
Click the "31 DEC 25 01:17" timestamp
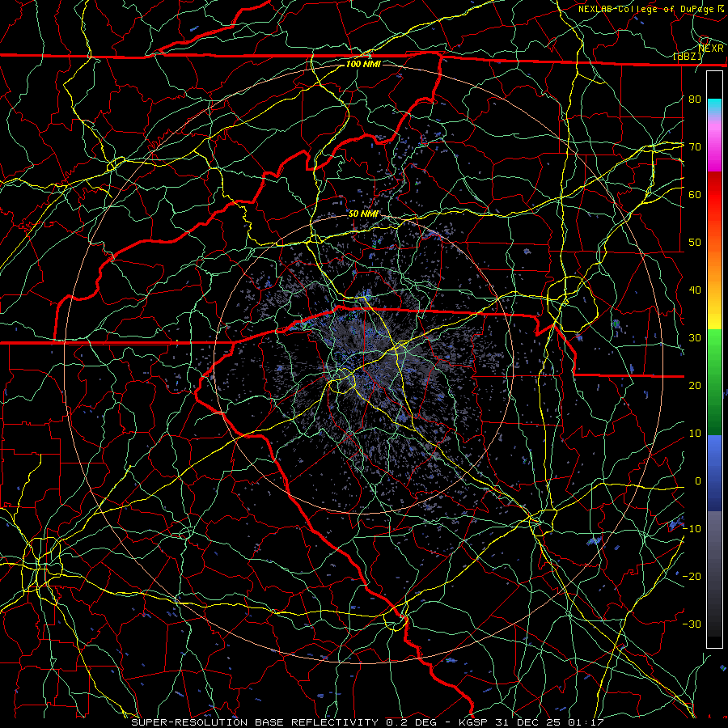click(551, 722)
